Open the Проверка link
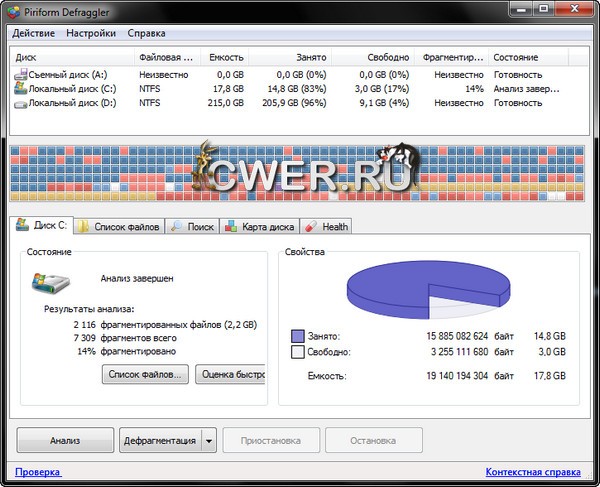Image resolution: width=600 pixels, height=487 pixels. click(38, 472)
